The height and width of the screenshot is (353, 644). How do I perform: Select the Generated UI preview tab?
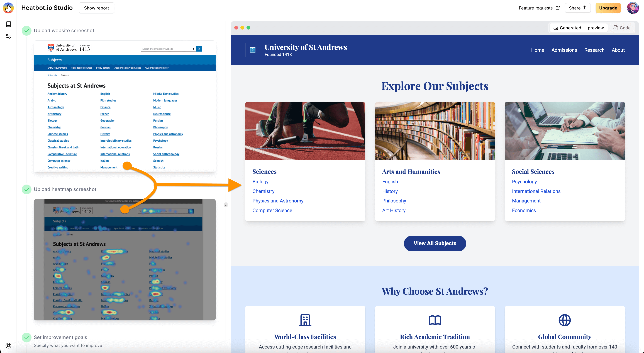tap(579, 28)
